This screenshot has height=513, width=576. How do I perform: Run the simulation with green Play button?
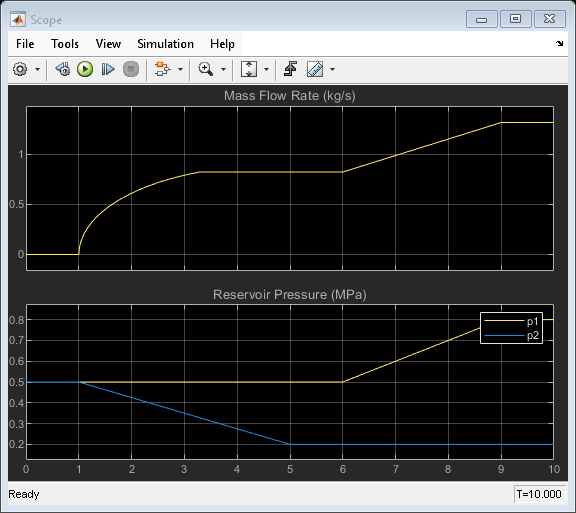[x=85, y=69]
